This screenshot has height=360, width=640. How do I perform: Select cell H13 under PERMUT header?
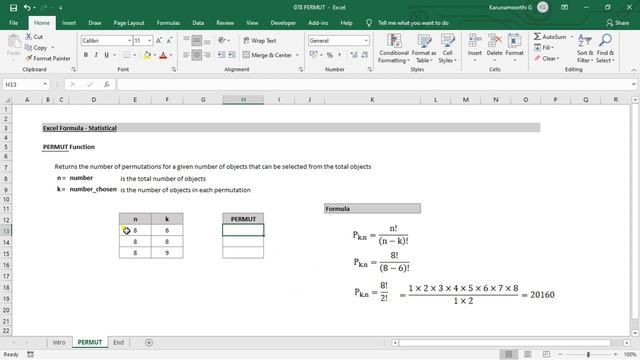tap(243, 230)
